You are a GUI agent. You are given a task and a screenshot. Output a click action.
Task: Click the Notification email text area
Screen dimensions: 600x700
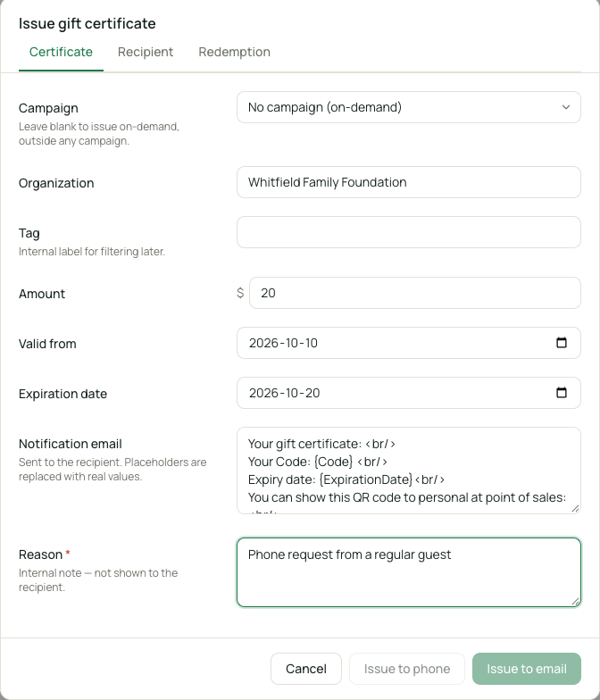(409, 471)
